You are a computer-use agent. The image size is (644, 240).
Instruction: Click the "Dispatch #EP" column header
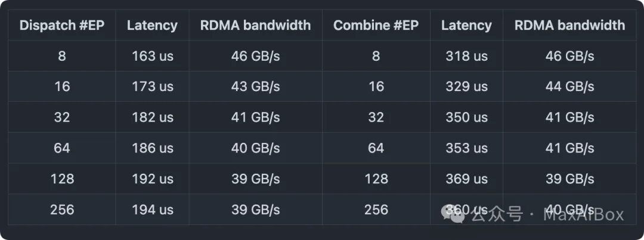pyautogui.click(x=62, y=25)
